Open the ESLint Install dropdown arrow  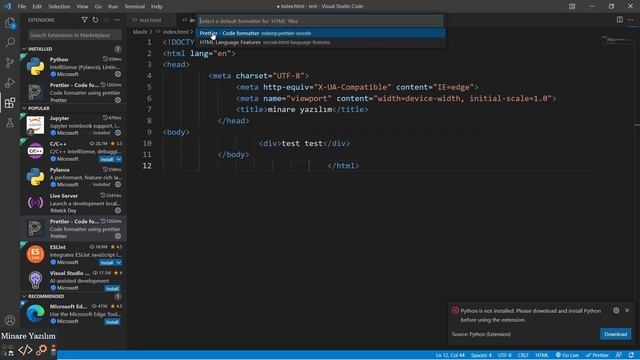coord(118,262)
